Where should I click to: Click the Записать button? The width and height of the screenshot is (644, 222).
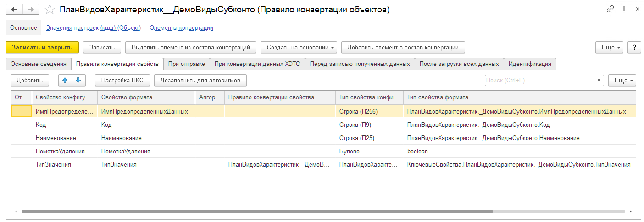[x=102, y=47]
